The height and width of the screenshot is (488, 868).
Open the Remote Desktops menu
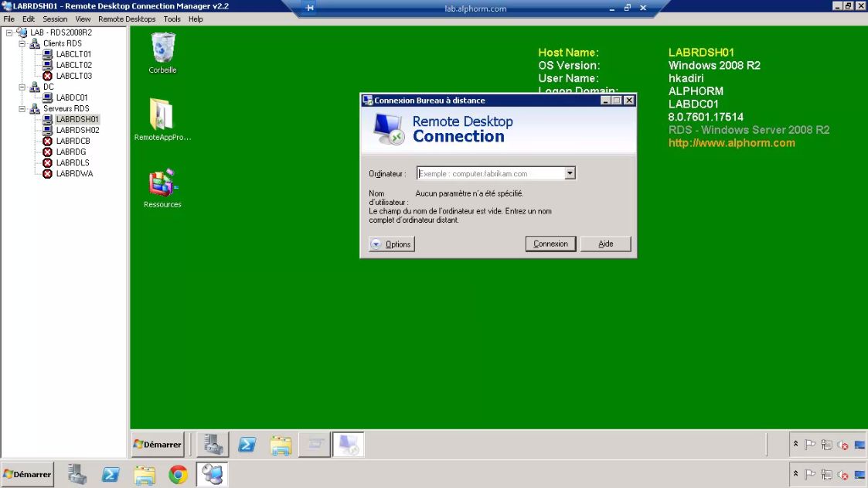[x=127, y=19]
